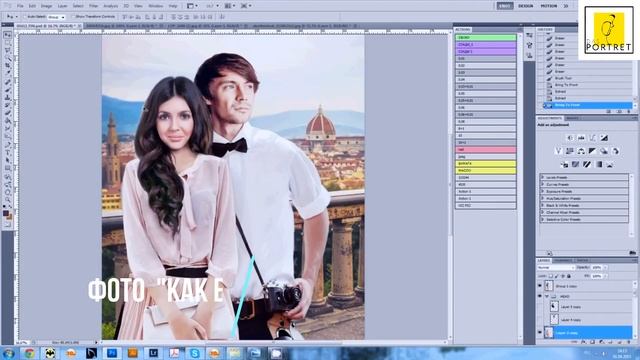
Task: Click the background color swatch
Action: [x=9, y=217]
